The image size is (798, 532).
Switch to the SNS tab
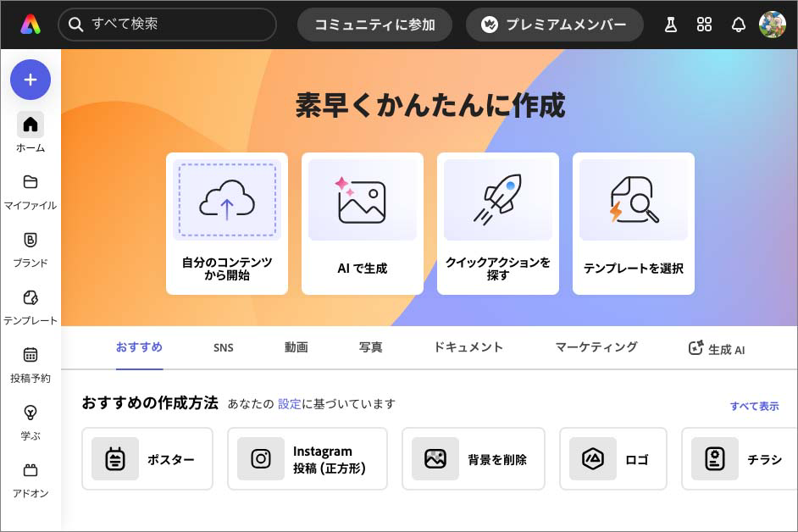click(224, 347)
